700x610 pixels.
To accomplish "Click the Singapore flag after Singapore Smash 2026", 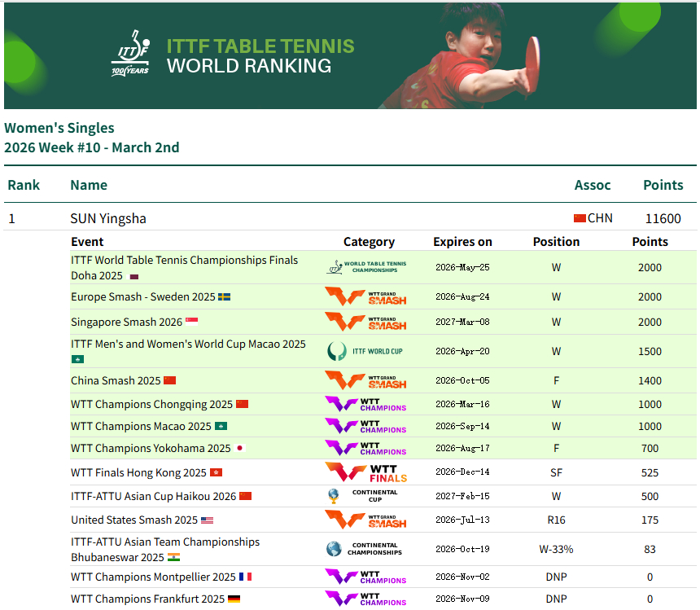I will (191, 322).
